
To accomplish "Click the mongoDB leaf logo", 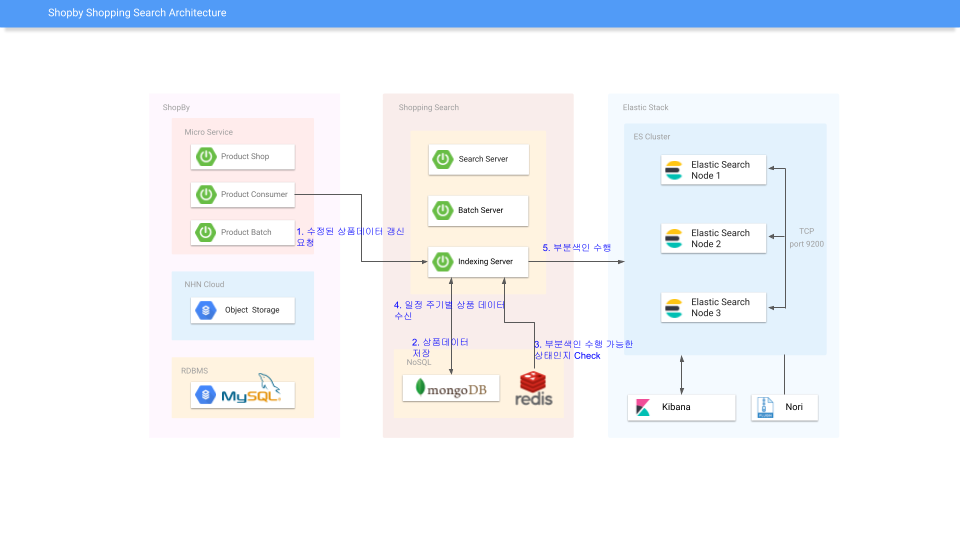I will click(x=420, y=387).
